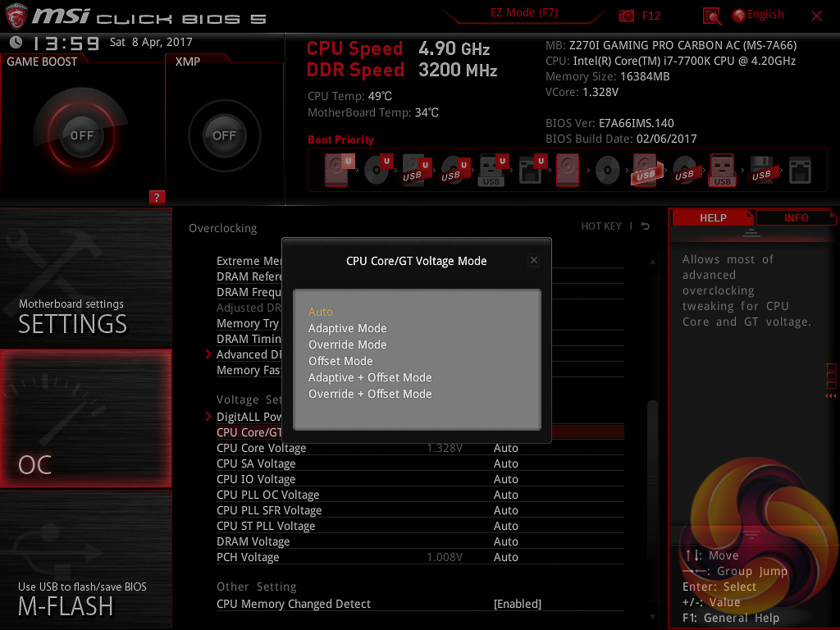Select the Memory Try row
The height and width of the screenshot is (630, 840).
[420, 323]
